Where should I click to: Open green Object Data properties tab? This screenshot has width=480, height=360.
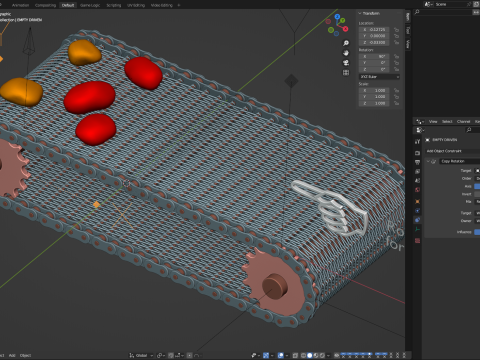coord(417,229)
